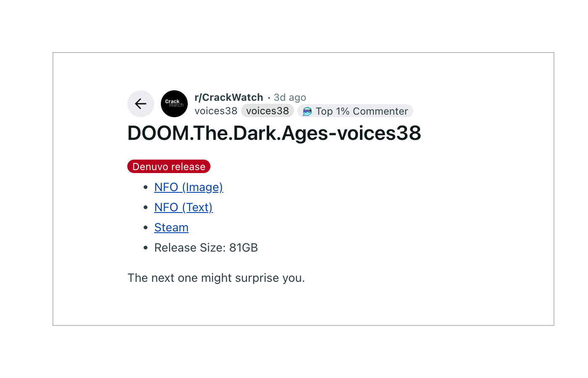Click the back arrow button
The height and width of the screenshot is (378, 588).
tap(141, 104)
